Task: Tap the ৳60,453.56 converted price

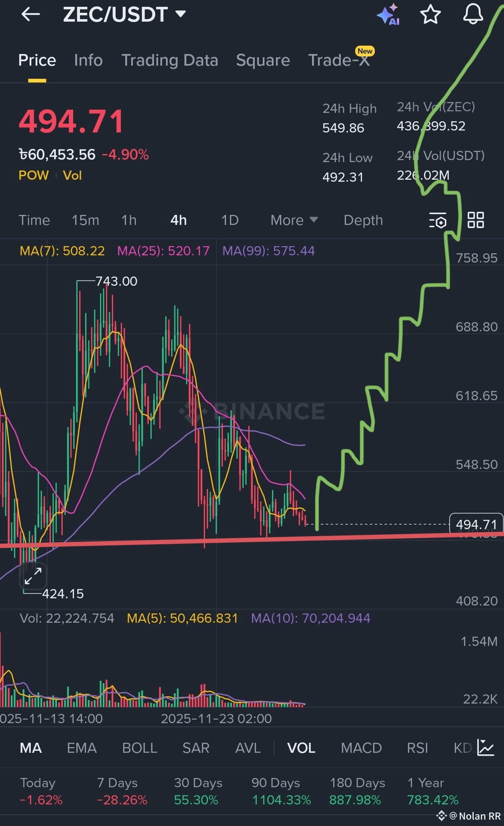Action: pyautogui.click(x=57, y=154)
